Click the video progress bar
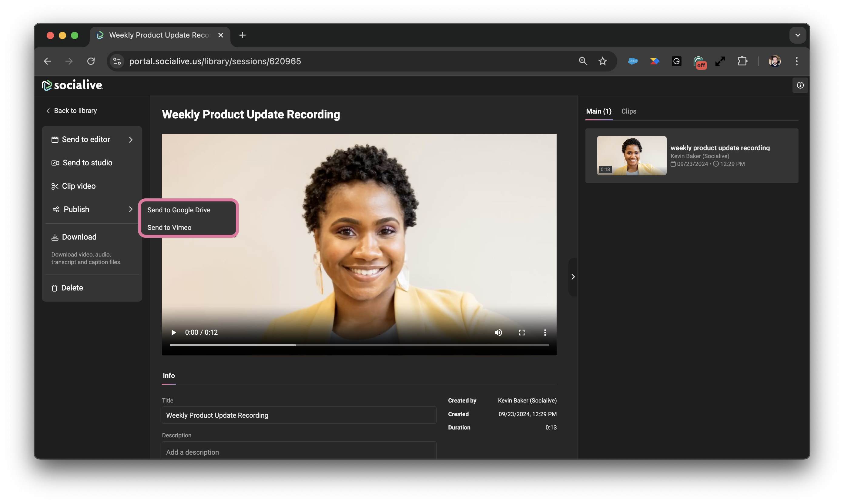844x504 pixels. pyautogui.click(x=359, y=345)
